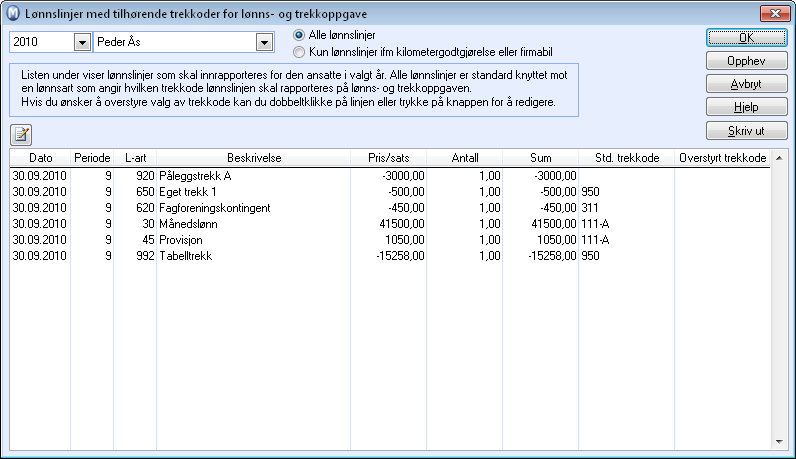
Task: Click sum '1050,00' in the Sum column
Action: pyautogui.click(x=557, y=240)
